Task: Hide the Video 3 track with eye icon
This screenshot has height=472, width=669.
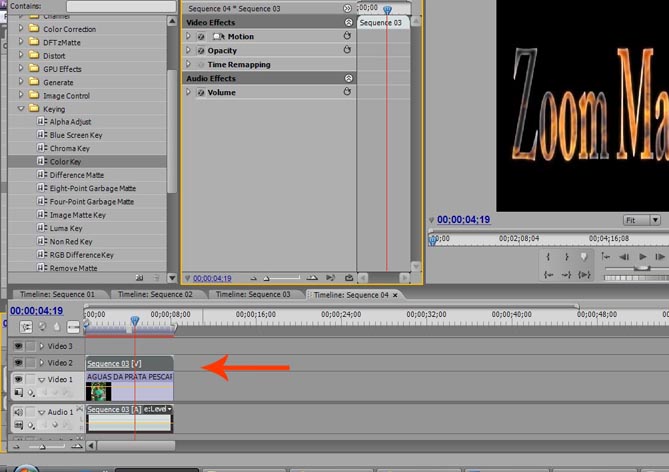Action: pos(18,346)
